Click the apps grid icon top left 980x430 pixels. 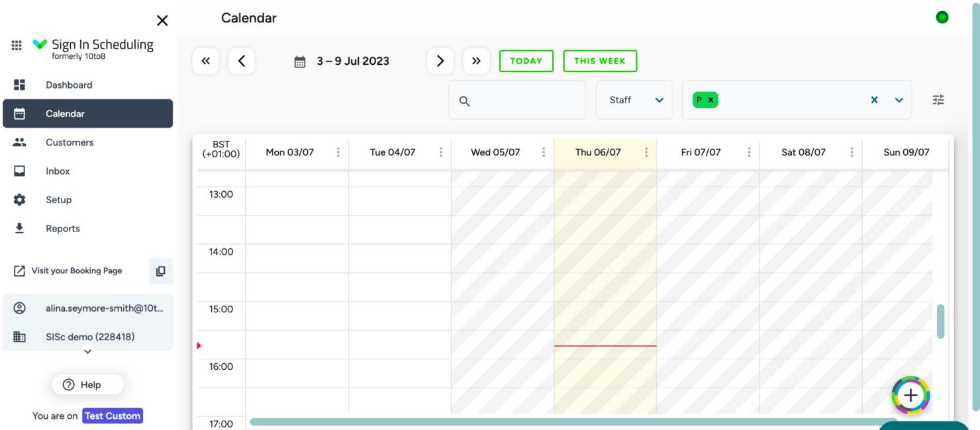[x=15, y=44]
